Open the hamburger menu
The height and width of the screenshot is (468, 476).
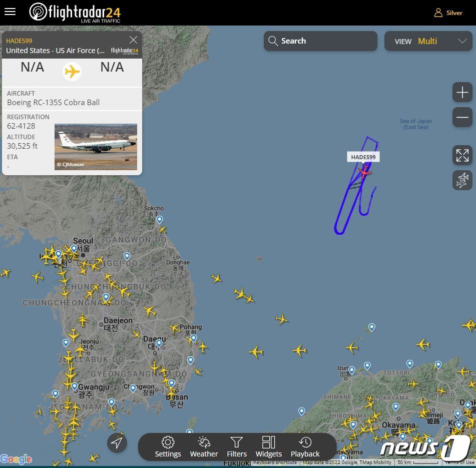point(10,12)
